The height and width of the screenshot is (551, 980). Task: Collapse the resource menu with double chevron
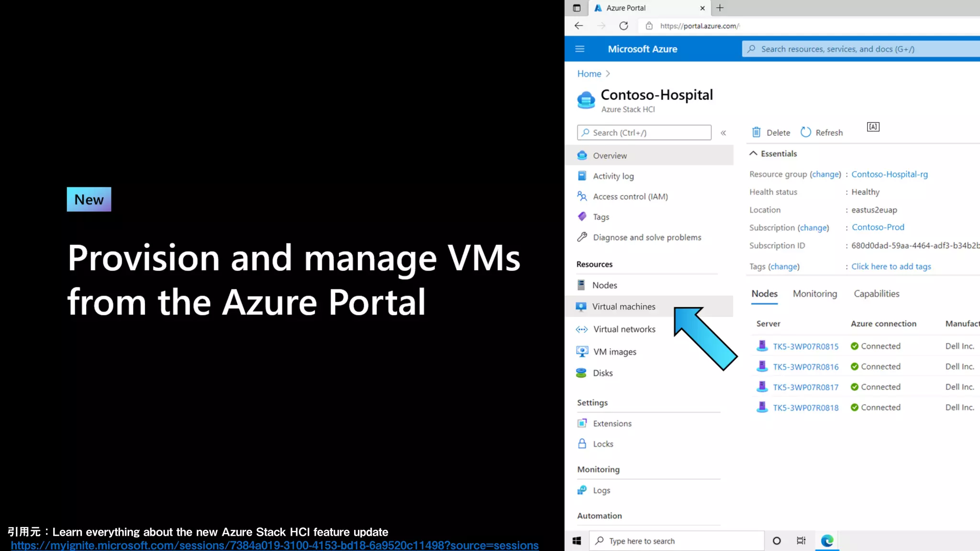click(x=723, y=133)
